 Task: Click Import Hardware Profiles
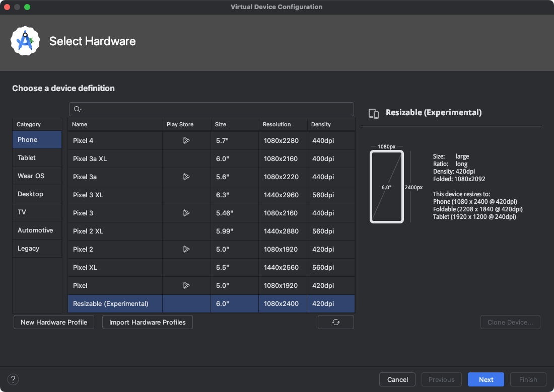147,322
